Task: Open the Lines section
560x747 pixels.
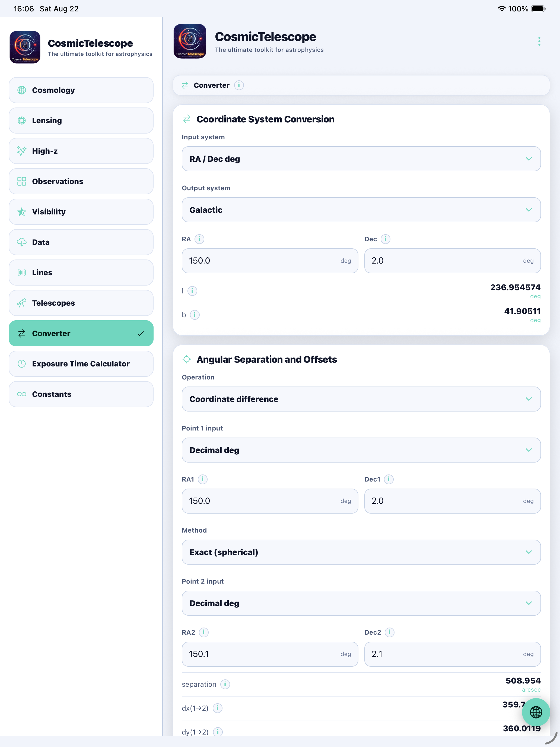Action: pos(81,273)
